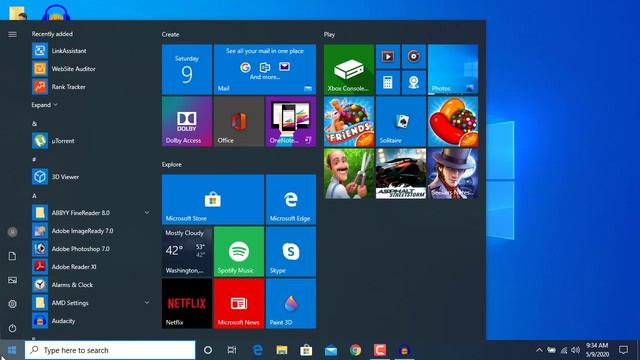Screen dimensions: 640x360
Task: Launch the Netflix tile
Action: coord(187,304)
